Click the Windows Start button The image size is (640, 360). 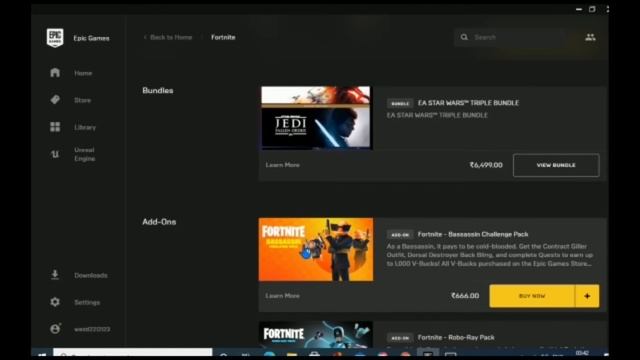coord(42,354)
